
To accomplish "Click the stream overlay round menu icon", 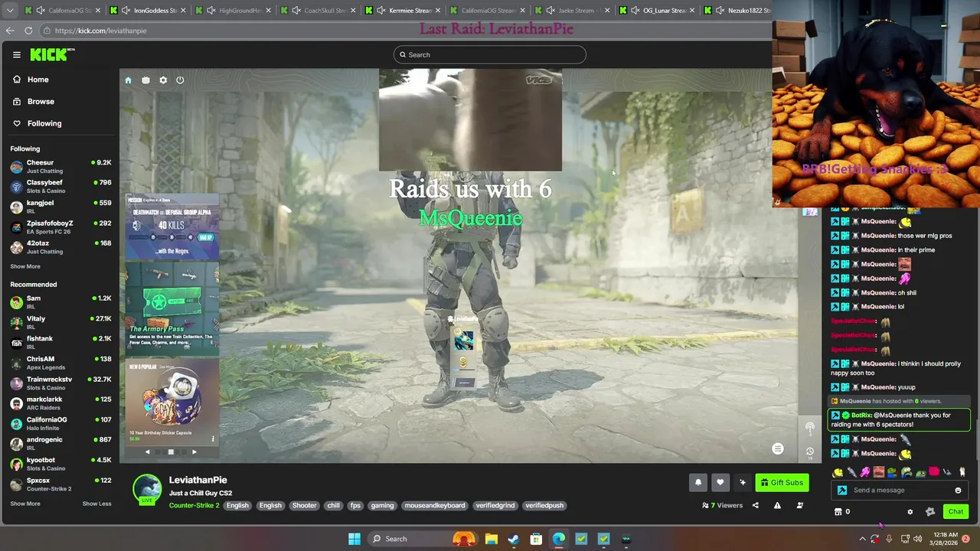I will tap(778, 449).
